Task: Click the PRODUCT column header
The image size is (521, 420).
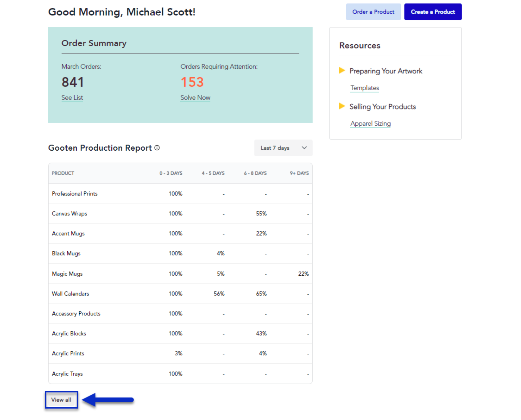Action: pos(63,173)
